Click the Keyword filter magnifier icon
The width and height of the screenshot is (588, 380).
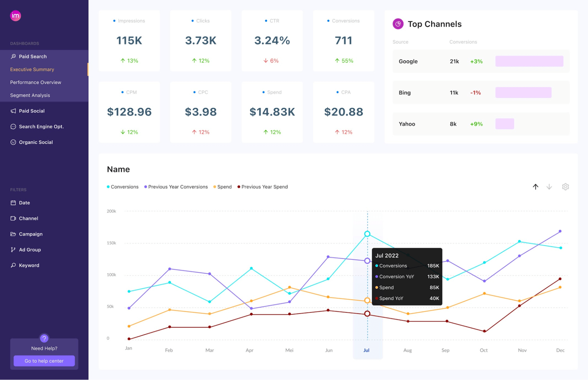[12, 265]
